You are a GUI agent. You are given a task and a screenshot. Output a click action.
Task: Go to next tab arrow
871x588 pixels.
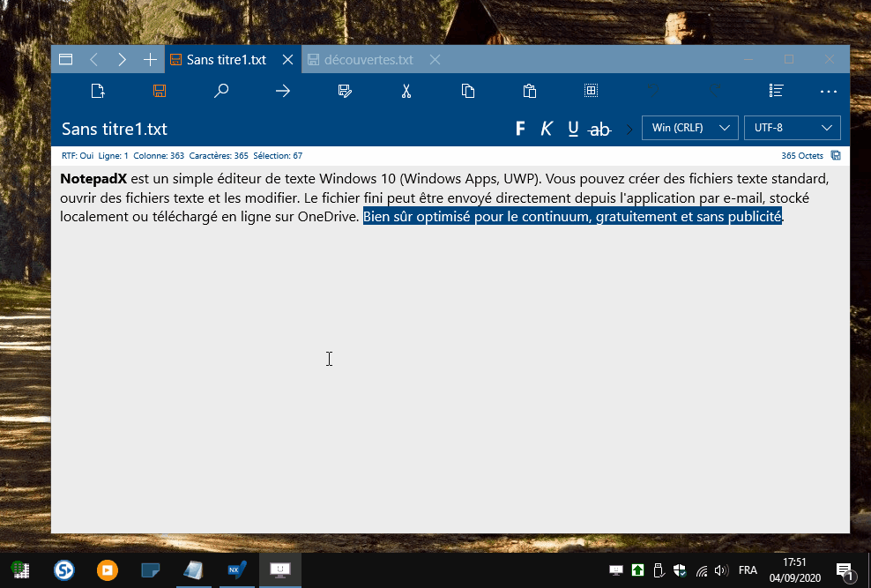122,59
